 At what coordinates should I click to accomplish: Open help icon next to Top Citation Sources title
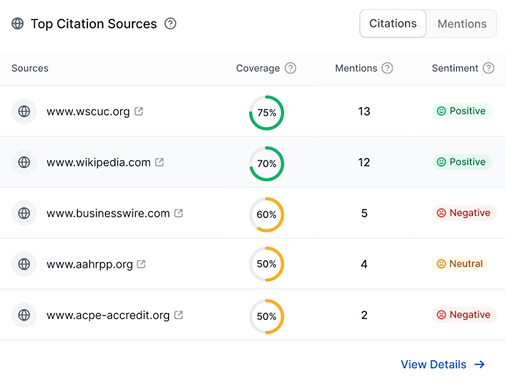(170, 24)
